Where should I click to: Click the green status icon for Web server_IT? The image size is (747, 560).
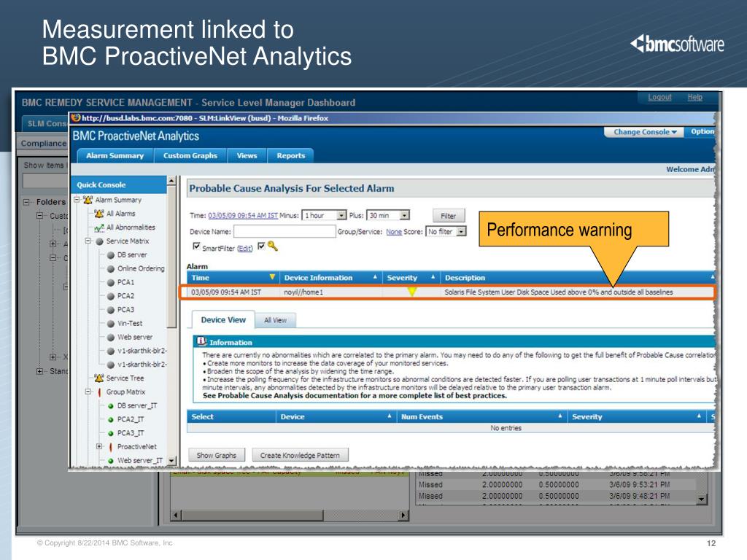tap(111, 461)
